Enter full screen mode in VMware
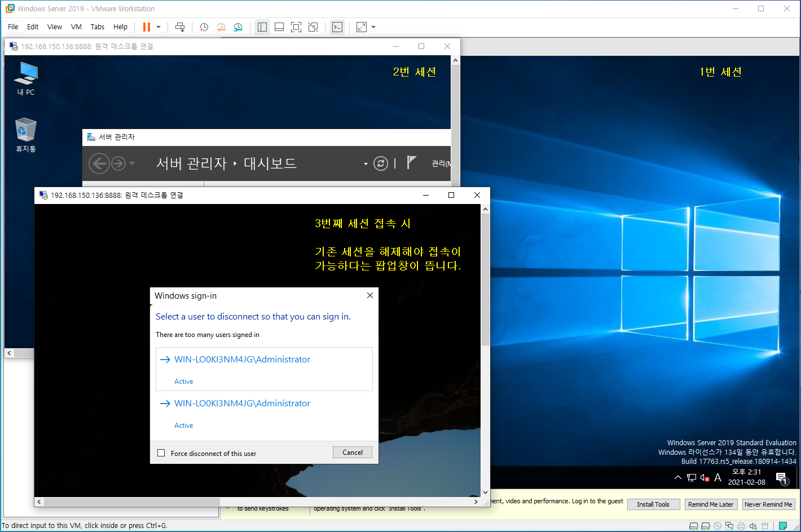This screenshot has width=801, height=532. [x=296, y=26]
